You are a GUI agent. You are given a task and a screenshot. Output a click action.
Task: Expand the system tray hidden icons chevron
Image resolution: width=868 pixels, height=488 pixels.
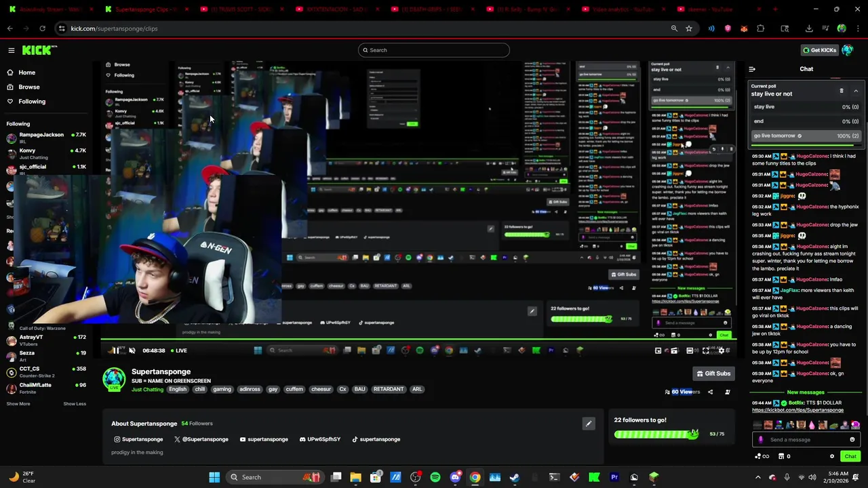click(x=758, y=477)
